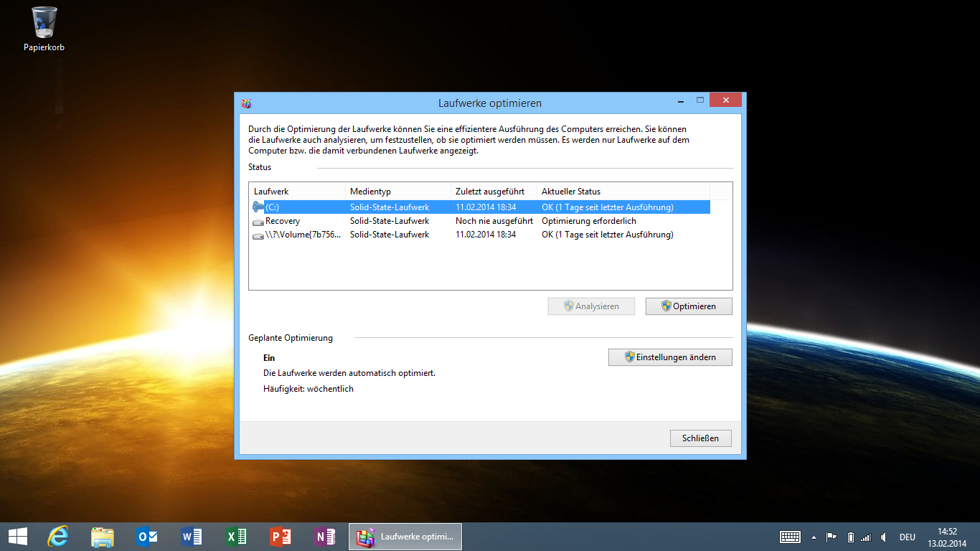This screenshot has width=980, height=551.
Task: Select the (C:) drive icon
Action: (x=258, y=207)
